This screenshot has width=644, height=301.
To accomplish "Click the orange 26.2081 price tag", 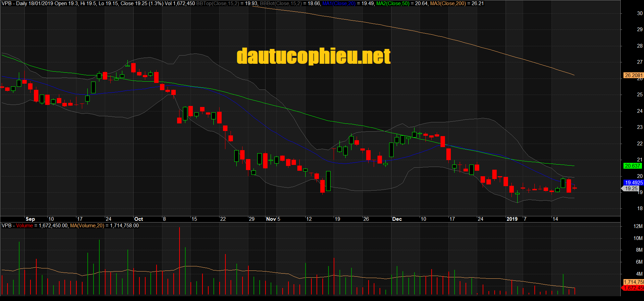I will click(x=633, y=75).
